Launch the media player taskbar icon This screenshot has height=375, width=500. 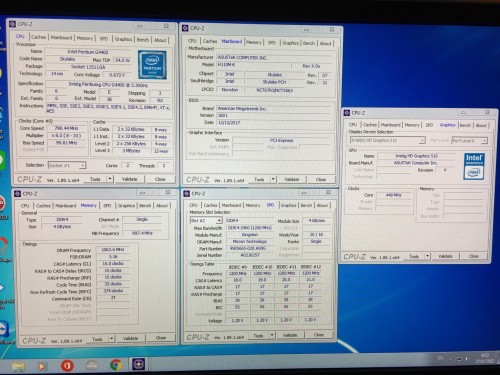[42, 366]
